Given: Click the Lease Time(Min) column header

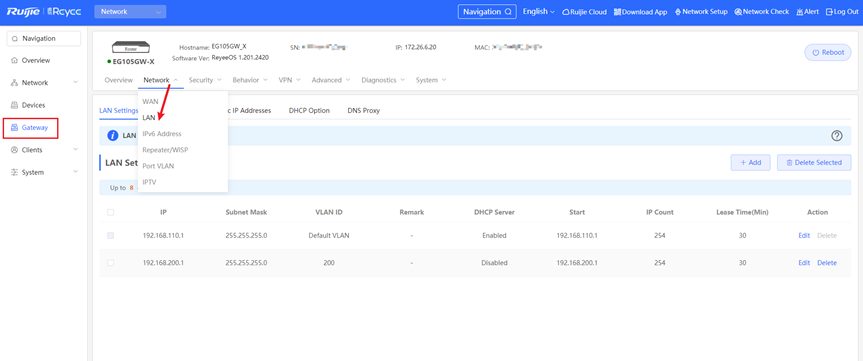Looking at the screenshot, I should pos(742,212).
